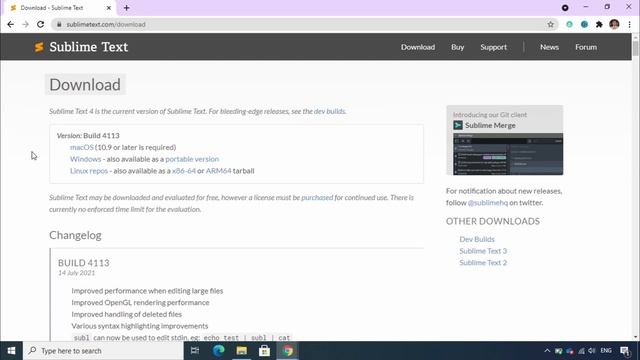Go back with the browser back arrow

coord(11,24)
